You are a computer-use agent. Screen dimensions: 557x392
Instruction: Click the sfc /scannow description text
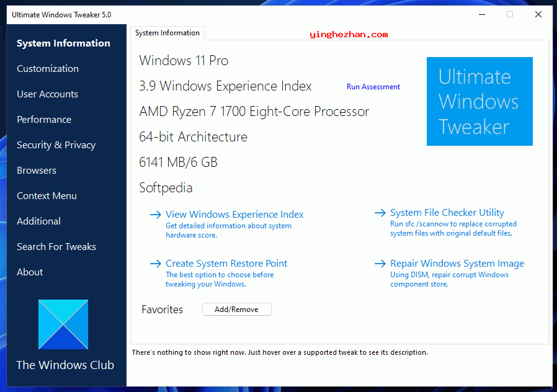pyautogui.click(x=453, y=229)
